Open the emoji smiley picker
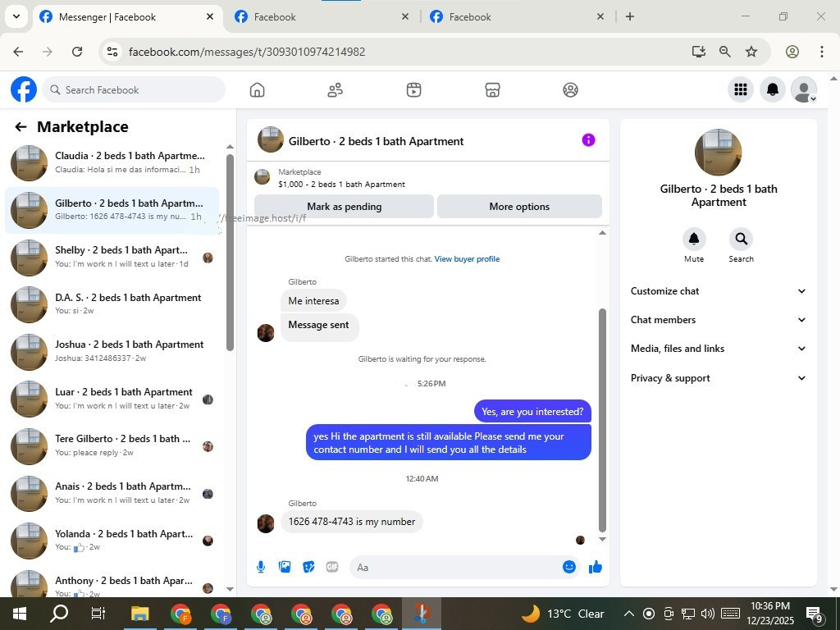 tap(569, 567)
